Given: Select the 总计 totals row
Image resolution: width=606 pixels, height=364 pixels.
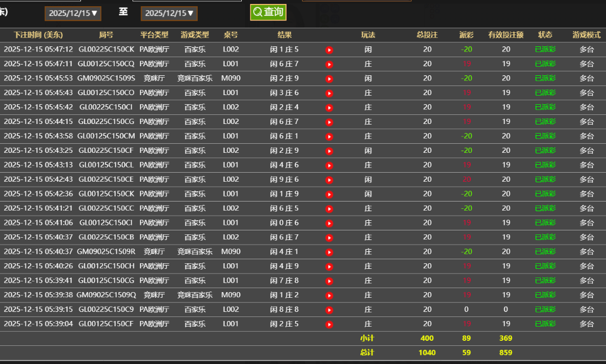Looking at the screenshot, I should click(x=368, y=352).
